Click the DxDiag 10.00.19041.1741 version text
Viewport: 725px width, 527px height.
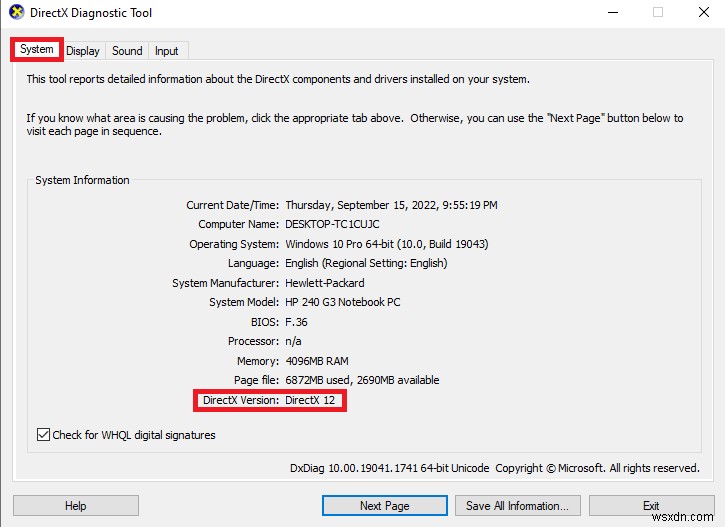(389, 468)
